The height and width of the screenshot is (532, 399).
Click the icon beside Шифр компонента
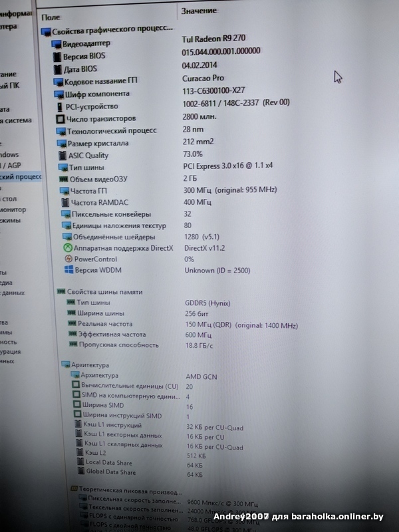pos(59,94)
